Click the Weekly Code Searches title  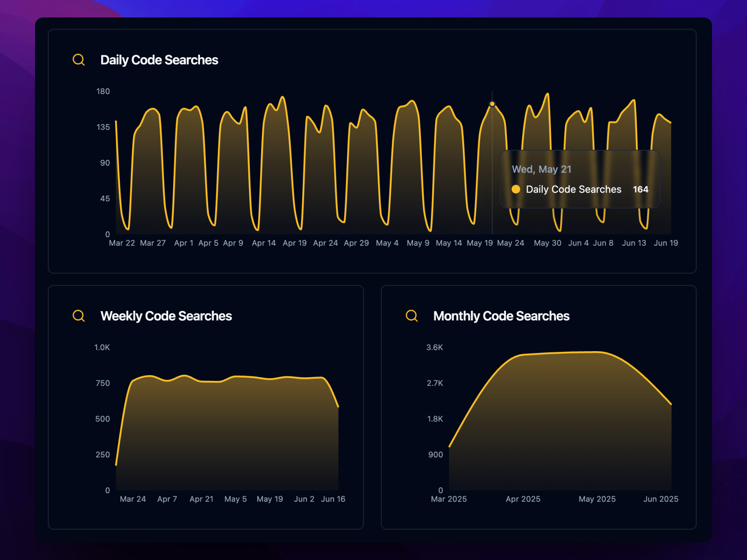click(166, 316)
